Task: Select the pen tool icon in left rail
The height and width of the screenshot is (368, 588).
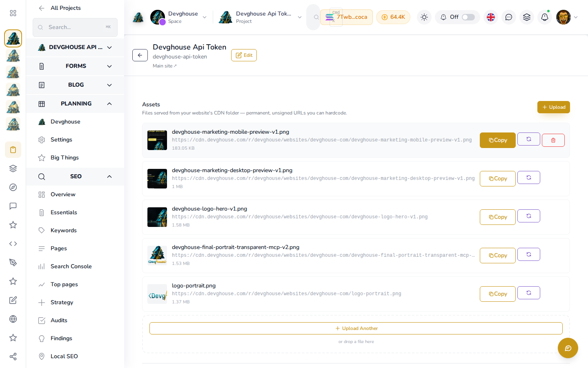Action: click(x=13, y=263)
